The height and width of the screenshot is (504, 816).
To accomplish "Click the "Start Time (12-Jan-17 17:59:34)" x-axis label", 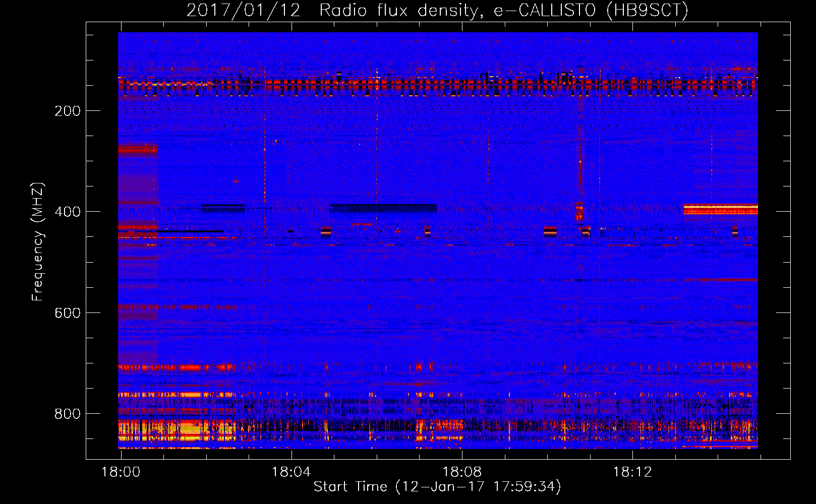I will pos(437,487).
